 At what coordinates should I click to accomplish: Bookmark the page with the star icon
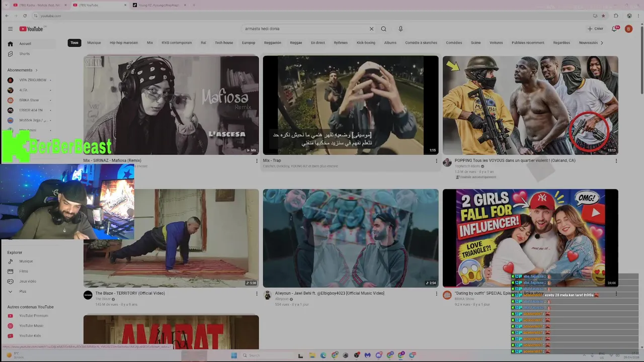point(603,16)
